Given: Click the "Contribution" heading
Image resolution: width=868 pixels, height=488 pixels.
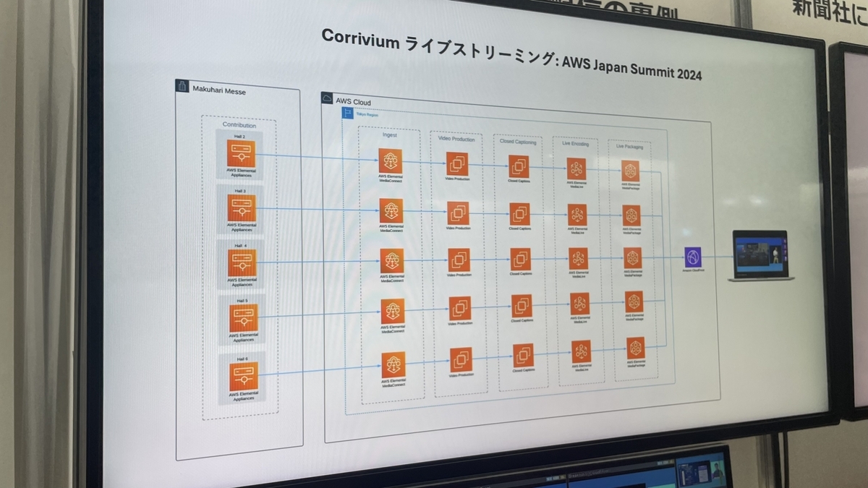Looking at the screenshot, I should click(x=239, y=125).
